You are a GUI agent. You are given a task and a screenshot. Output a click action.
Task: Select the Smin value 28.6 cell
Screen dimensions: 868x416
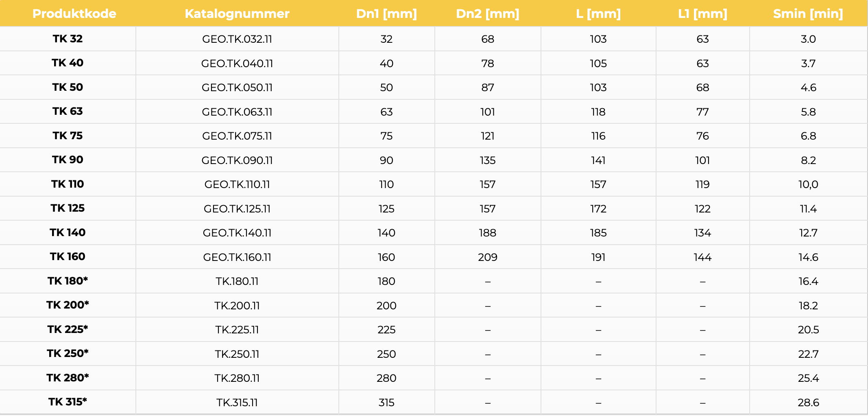pyautogui.click(x=808, y=403)
